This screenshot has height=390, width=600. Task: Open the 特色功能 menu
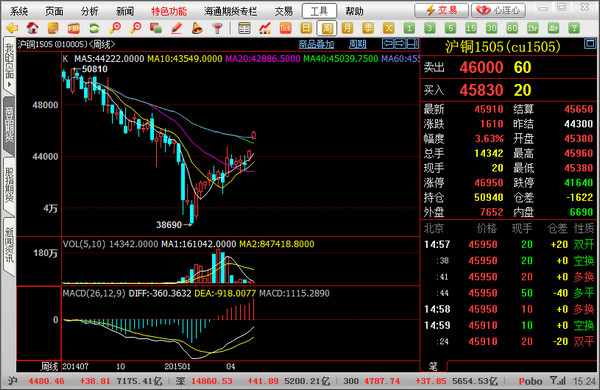[x=169, y=11]
